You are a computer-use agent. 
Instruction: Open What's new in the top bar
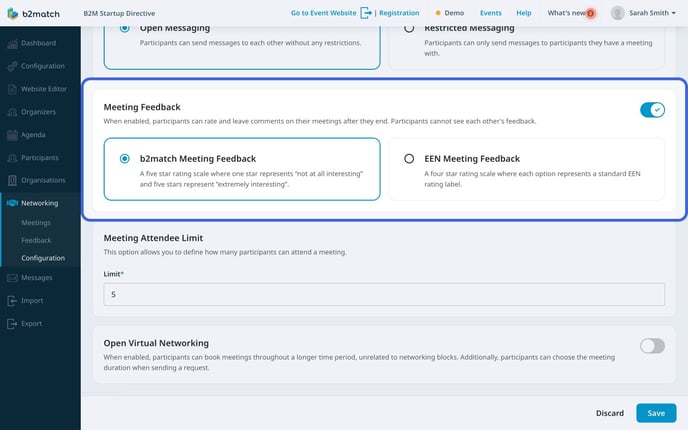[x=566, y=13]
